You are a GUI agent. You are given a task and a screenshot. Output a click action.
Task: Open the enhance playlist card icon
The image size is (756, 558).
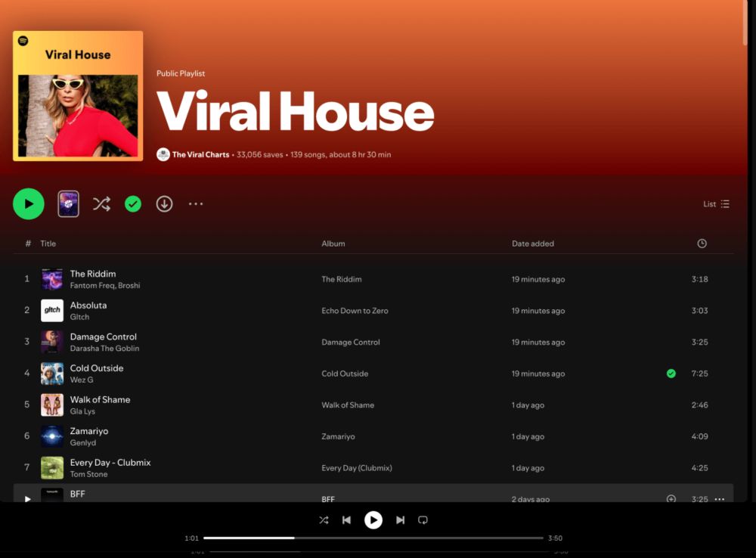[x=69, y=204]
